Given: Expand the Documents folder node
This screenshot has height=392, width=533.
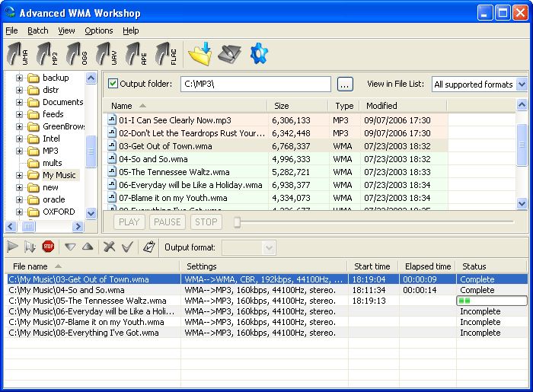Looking at the screenshot, I should (19, 102).
